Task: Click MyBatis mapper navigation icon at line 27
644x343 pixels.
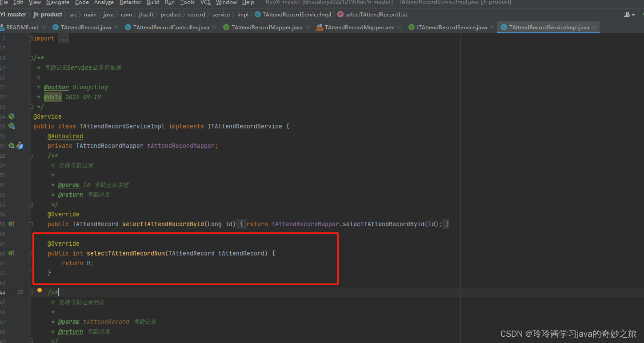Action: coord(20,146)
